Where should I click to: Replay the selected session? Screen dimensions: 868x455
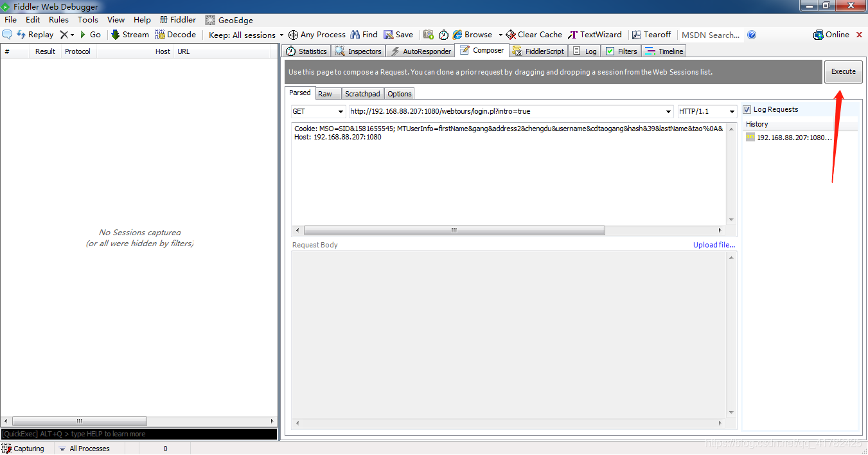click(35, 35)
